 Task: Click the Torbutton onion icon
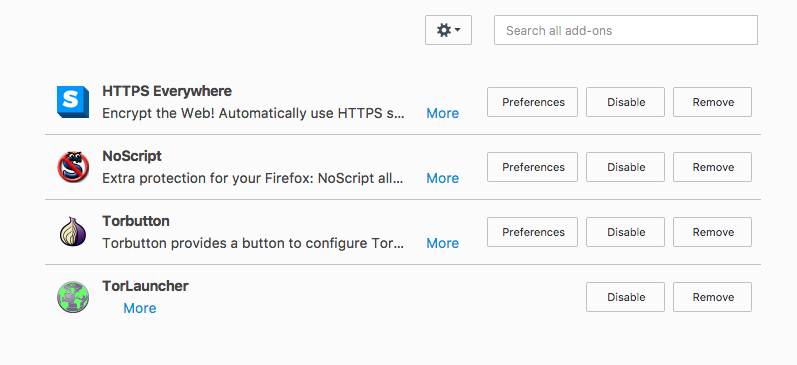(73, 232)
